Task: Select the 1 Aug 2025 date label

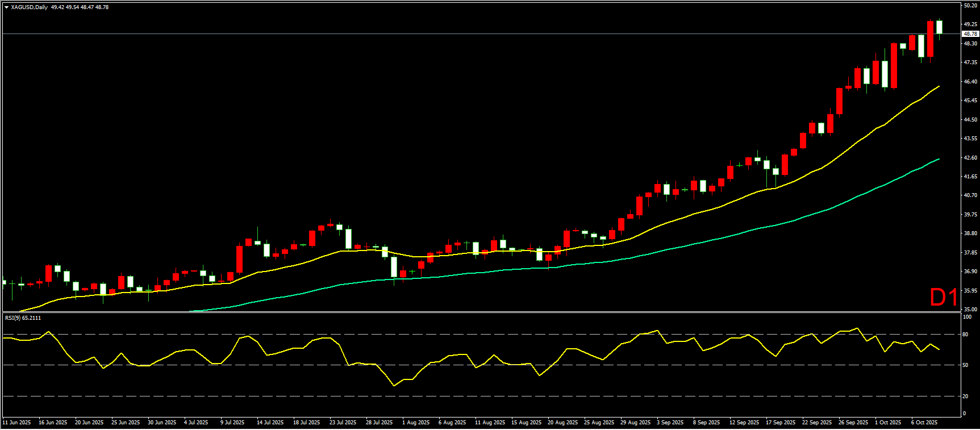Action: [x=416, y=423]
